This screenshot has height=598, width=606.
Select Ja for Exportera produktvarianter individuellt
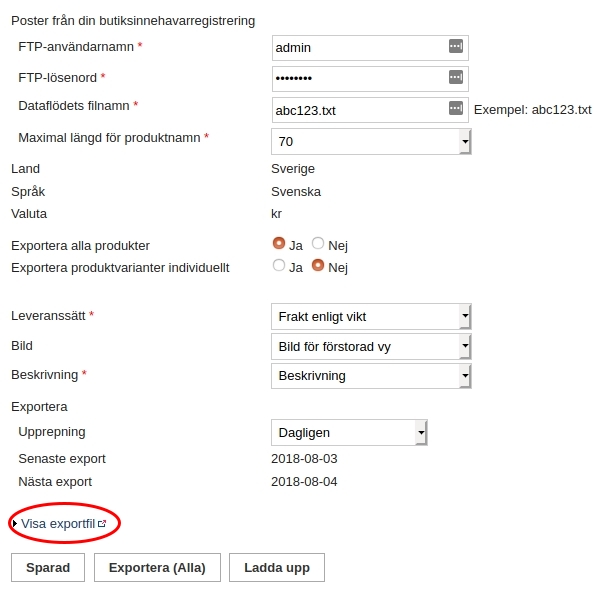pyautogui.click(x=279, y=266)
